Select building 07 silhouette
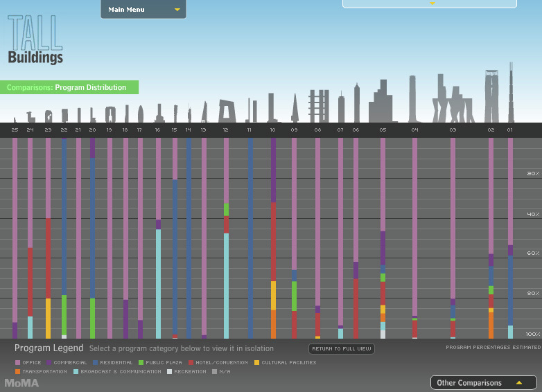This screenshot has height=392, width=542. pos(341,108)
